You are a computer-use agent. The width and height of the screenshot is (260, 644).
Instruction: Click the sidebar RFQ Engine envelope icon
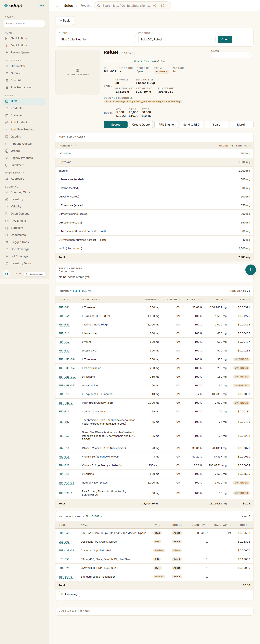click(x=7, y=221)
